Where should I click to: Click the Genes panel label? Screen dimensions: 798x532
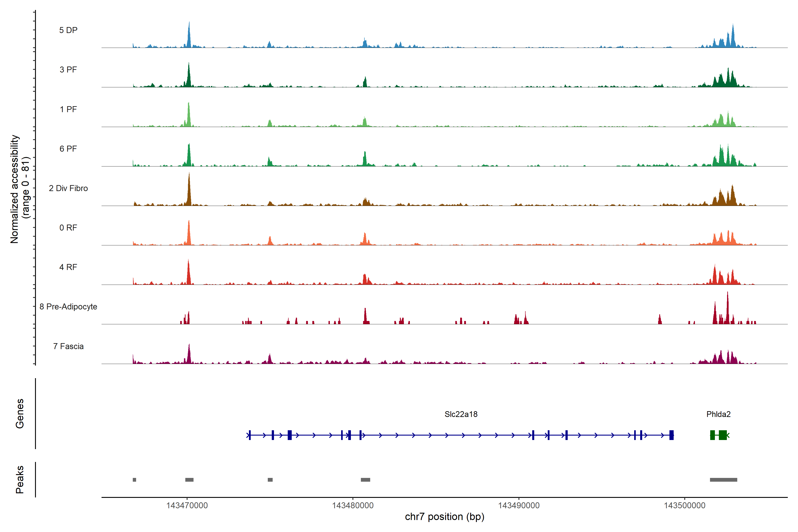[20, 414]
